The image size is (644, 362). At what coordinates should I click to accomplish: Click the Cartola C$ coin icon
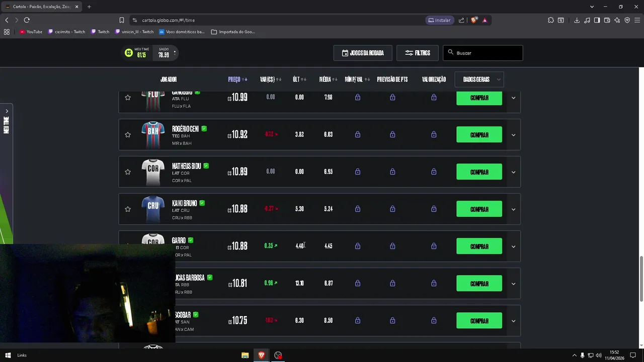129,53
